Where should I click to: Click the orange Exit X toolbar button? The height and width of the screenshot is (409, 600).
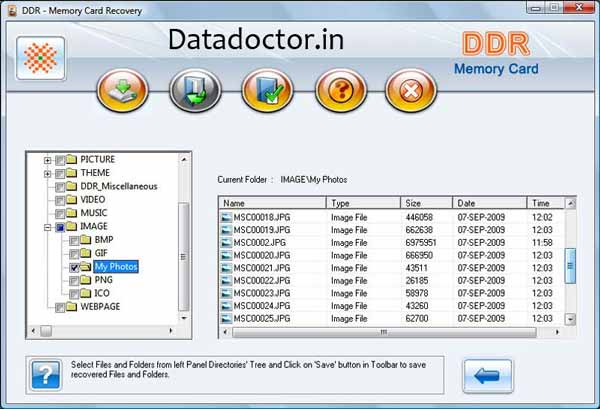[x=411, y=90]
